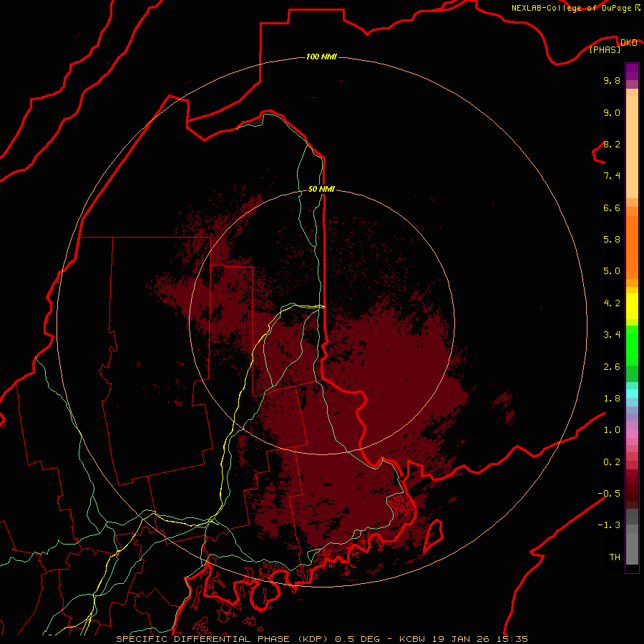This screenshot has width=644, height=644.
Task: Click the DKD product code label
Action: tap(628, 43)
